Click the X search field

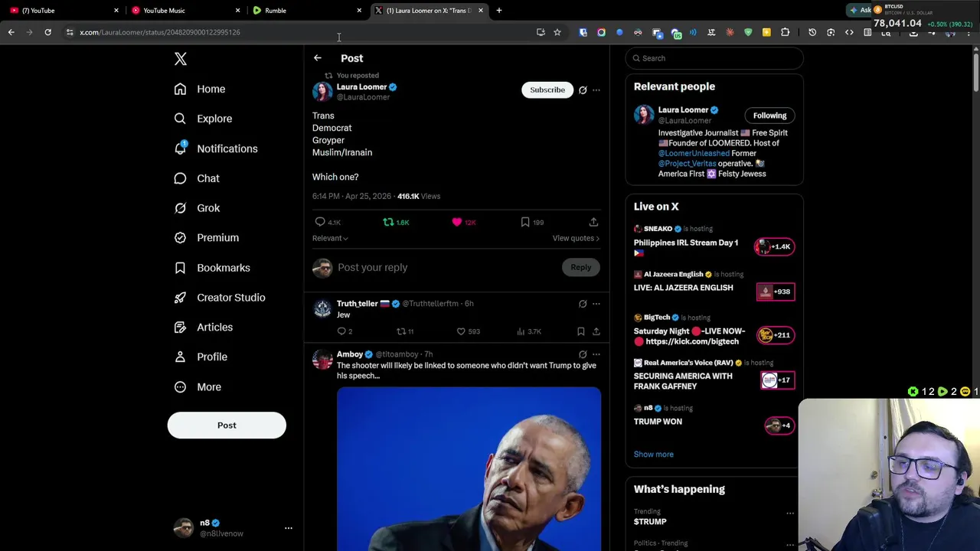click(714, 58)
